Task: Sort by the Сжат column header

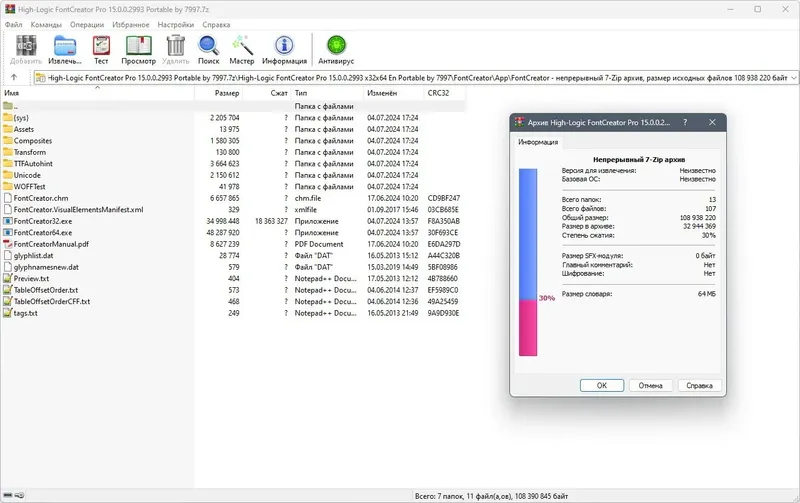Action: [x=266, y=93]
